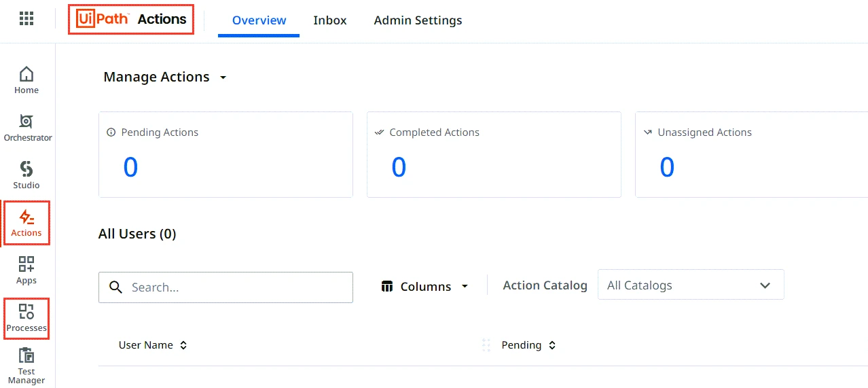Sort by the Pending column
This screenshot has width=868, height=388.
coord(529,345)
